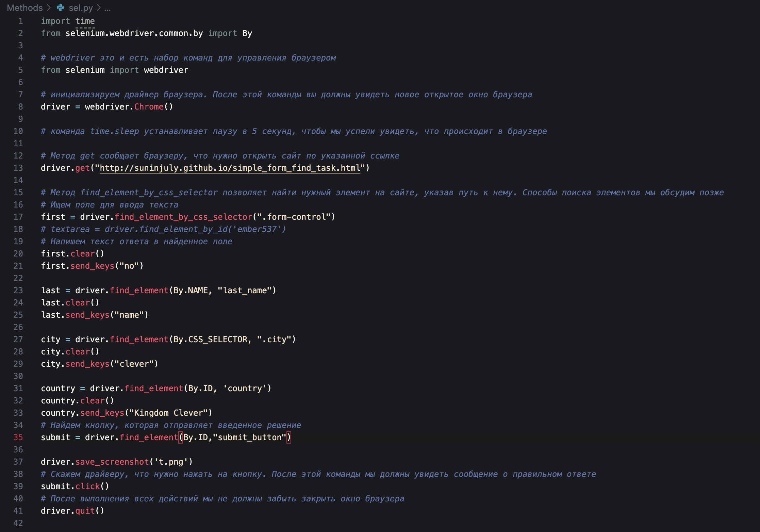Click the "clever" string on line 29
This screenshot has height=532, width=760.
pos(134,364)
